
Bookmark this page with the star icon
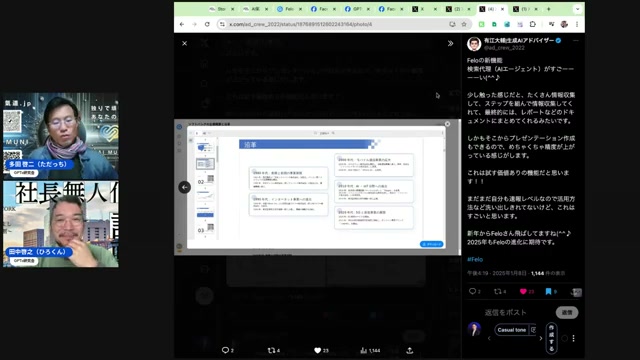(x=464, y=24)
